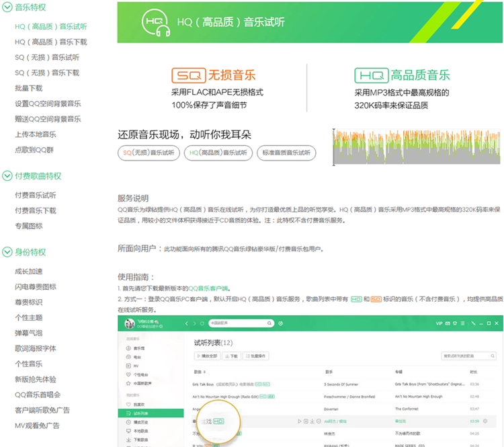This screenshot has width=504, height=447.
Task: Select 试听列表 in client sidebar
Action: 151,413
